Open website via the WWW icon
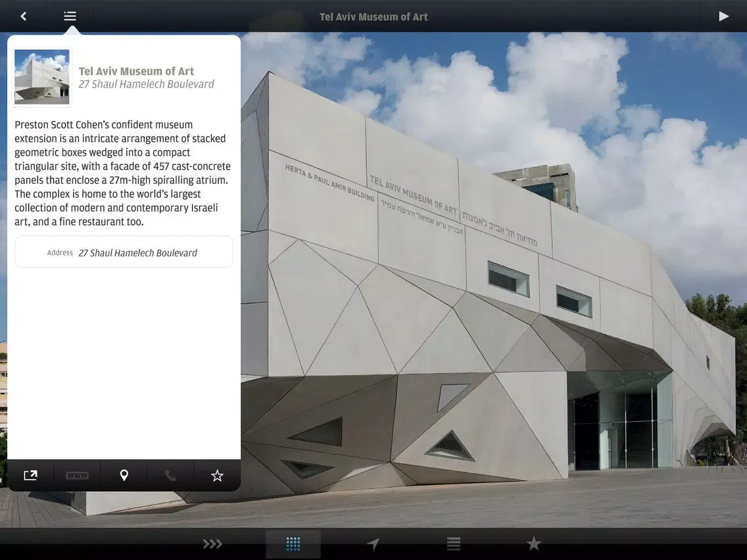 [x=77, y=475]
